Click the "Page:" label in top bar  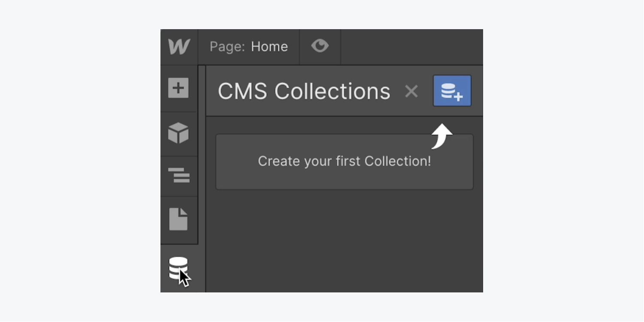[x=227, y=47]
